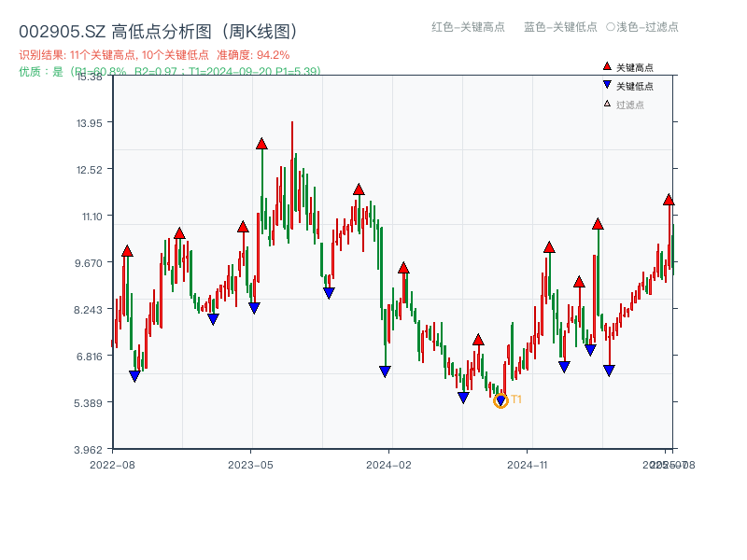The height and width of the screenshot is (560, 747).
Task: Click the red triangle icon beside 关键高点 legend
Action: pos(605,66)
